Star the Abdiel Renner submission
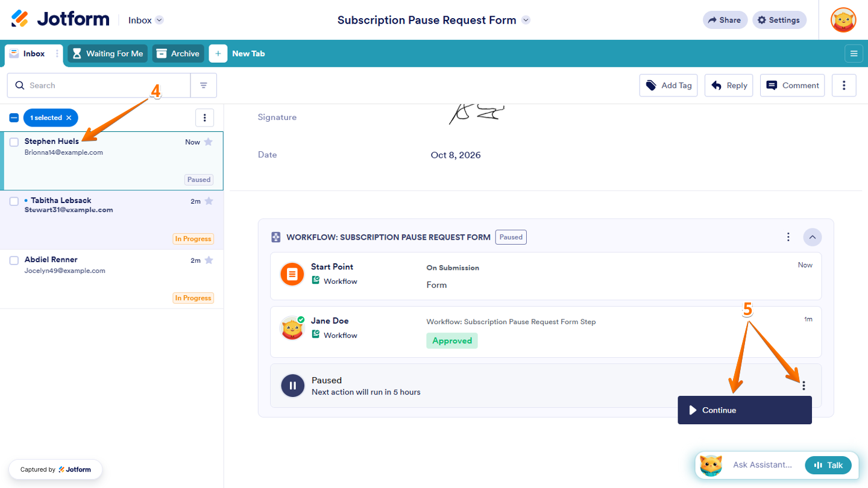The image size is (868, 488). [x=209, y=260]
